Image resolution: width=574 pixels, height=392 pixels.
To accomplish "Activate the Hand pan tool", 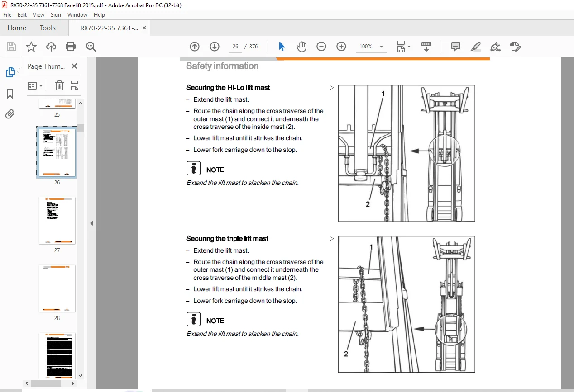I will click(x=301, y=47).
